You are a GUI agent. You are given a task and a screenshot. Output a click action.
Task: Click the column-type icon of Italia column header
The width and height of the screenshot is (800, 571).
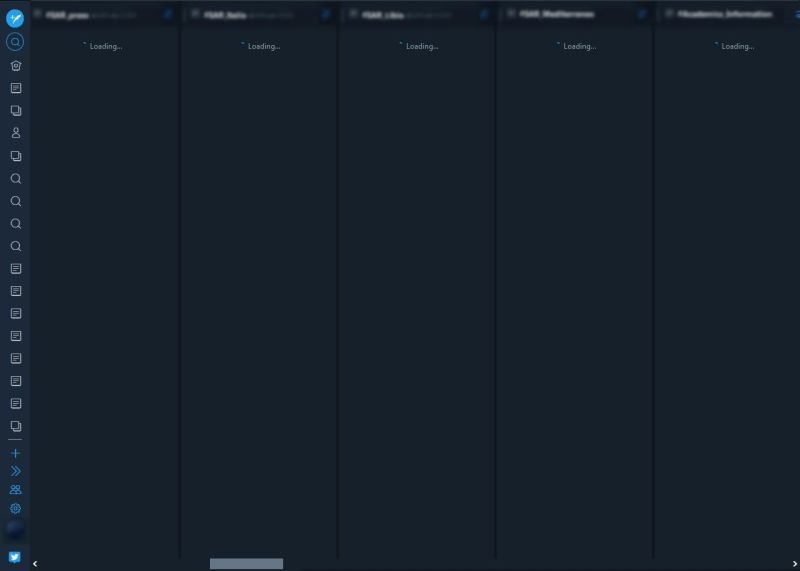[195, 14]
